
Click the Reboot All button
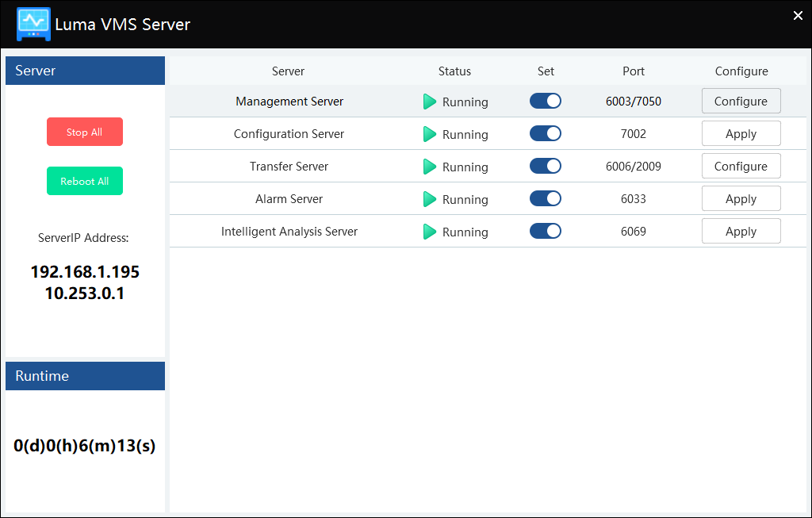tap(85, 181)
